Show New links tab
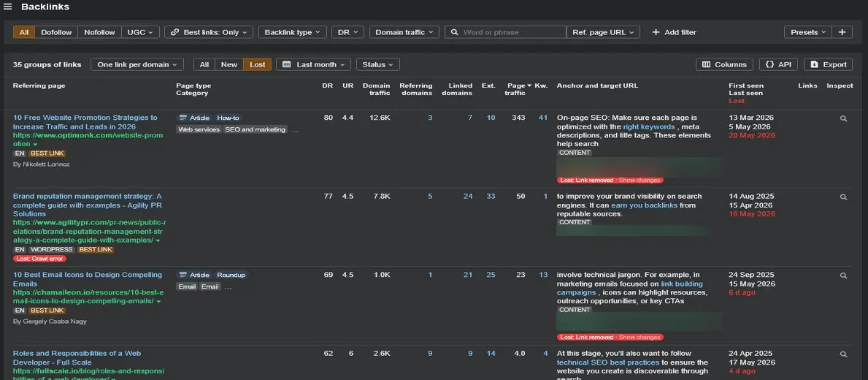Image resolution: width=868 pixels, height=380 pixels. tap(229, 64)
